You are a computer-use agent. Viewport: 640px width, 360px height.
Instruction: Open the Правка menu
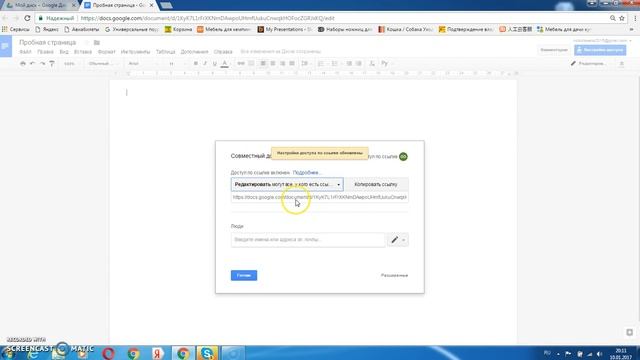pyautogui.click(x=45, y=52)
